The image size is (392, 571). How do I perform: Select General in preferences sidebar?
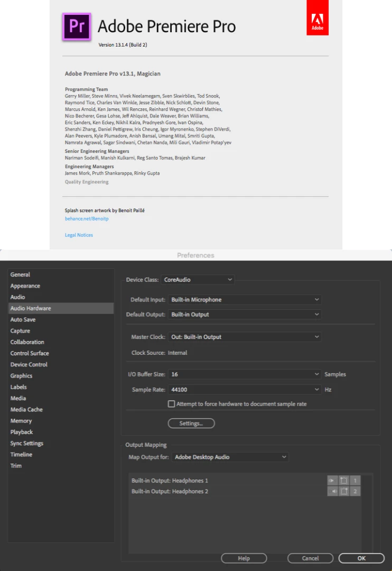(x=61, y=274)
